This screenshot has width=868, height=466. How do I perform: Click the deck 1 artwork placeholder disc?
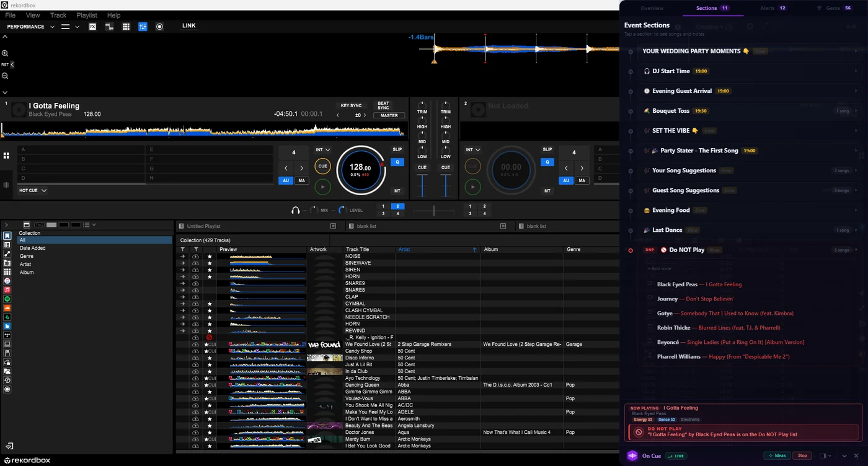(x=19, y=110)
